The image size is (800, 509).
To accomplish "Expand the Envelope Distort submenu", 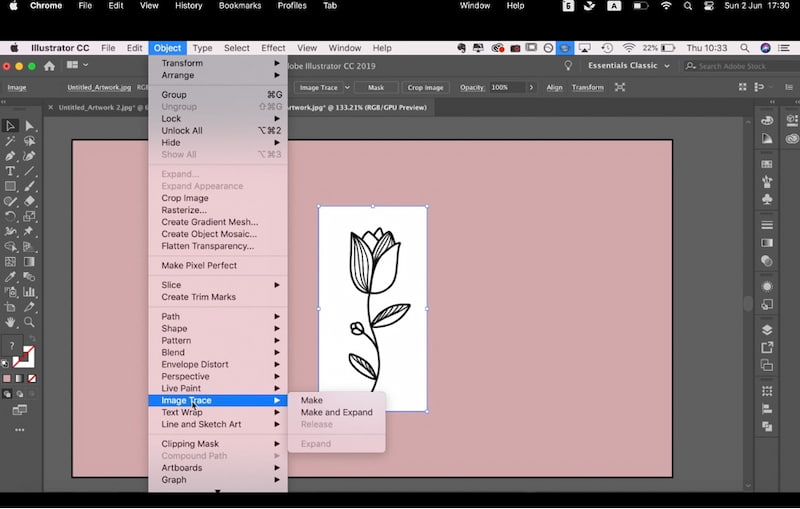I will [x=218, y=365].
